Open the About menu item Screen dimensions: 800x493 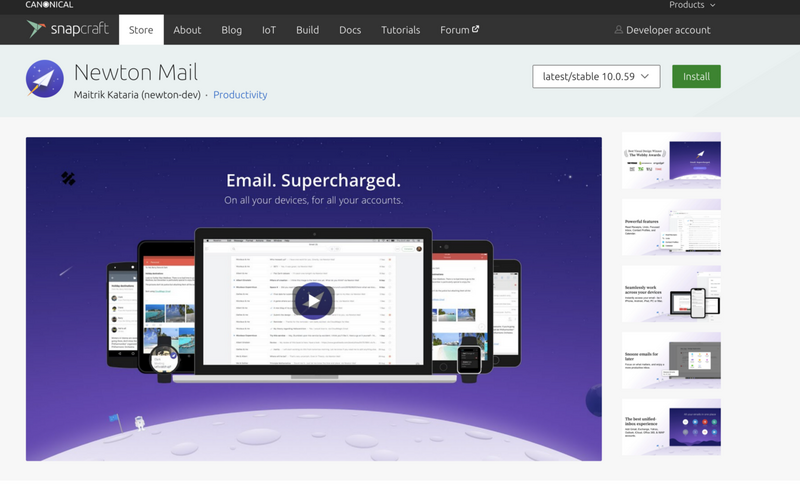click(x=187, y=30)
